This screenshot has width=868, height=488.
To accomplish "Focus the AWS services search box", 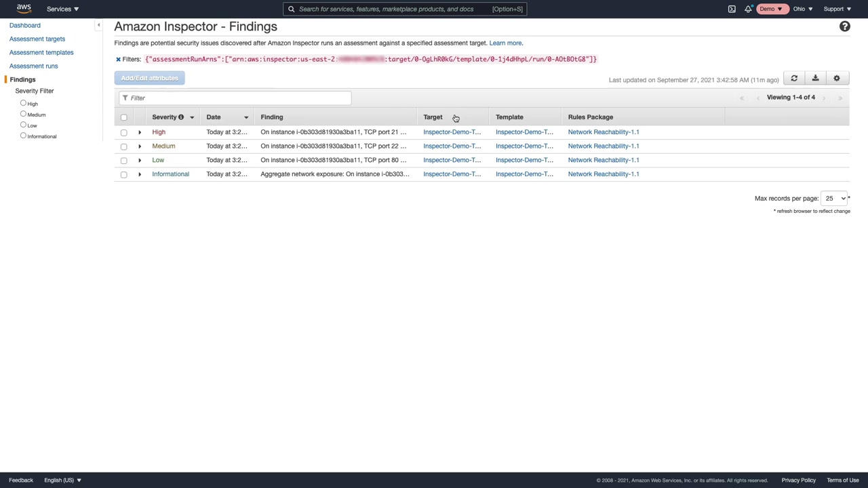I will coord(405,9).
